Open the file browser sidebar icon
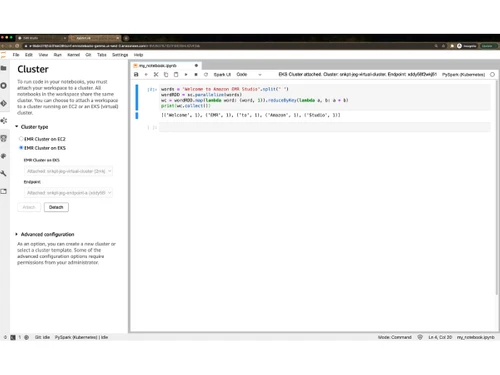The width and height of the screenshot is (500, 375). click(4, 68)
